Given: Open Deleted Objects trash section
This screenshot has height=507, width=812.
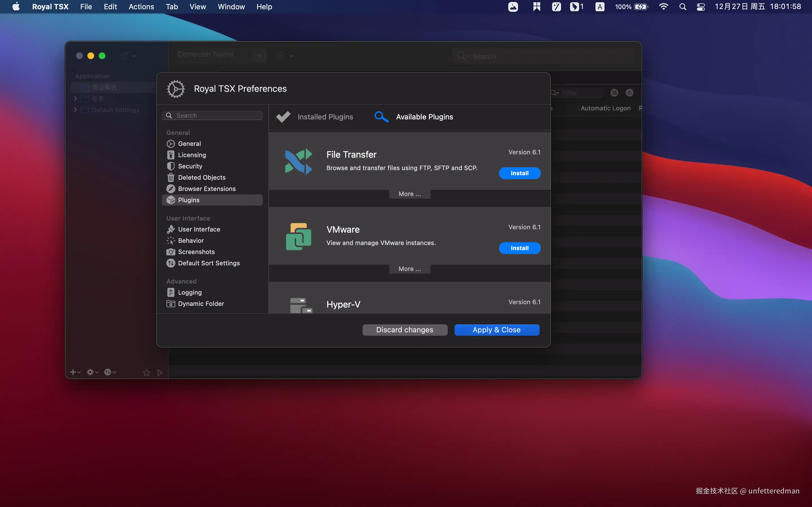Looking at the screenshot, I should (201, 177).
